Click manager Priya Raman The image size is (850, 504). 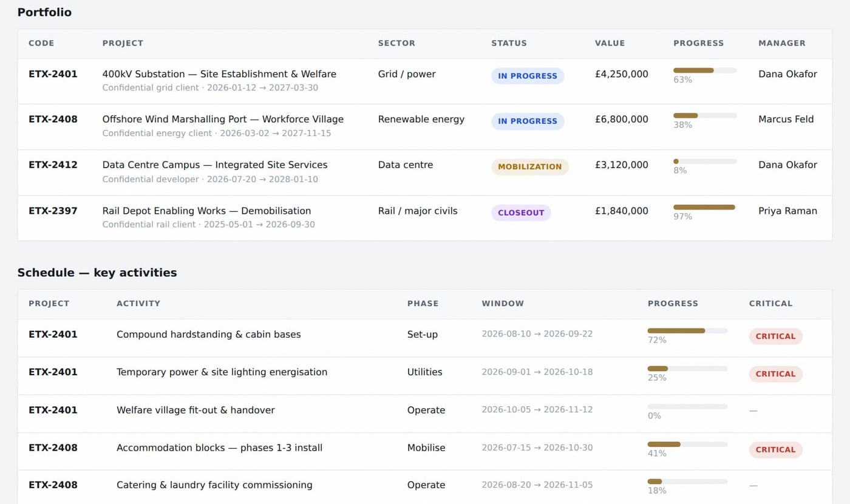click(x=787, y=211)
